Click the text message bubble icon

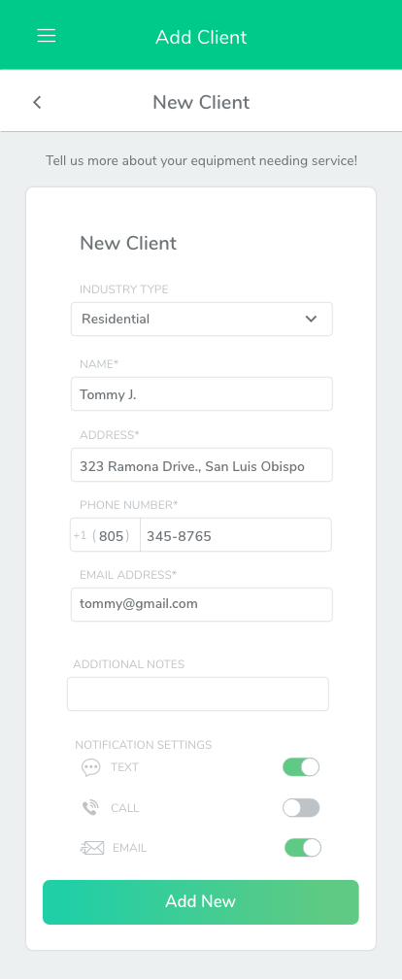click(x=90, y=767)
